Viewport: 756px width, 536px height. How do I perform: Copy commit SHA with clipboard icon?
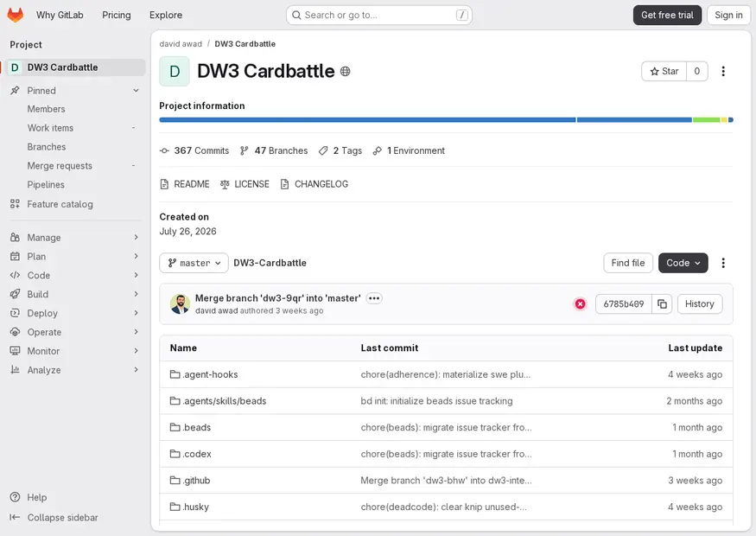pos(662,304)
